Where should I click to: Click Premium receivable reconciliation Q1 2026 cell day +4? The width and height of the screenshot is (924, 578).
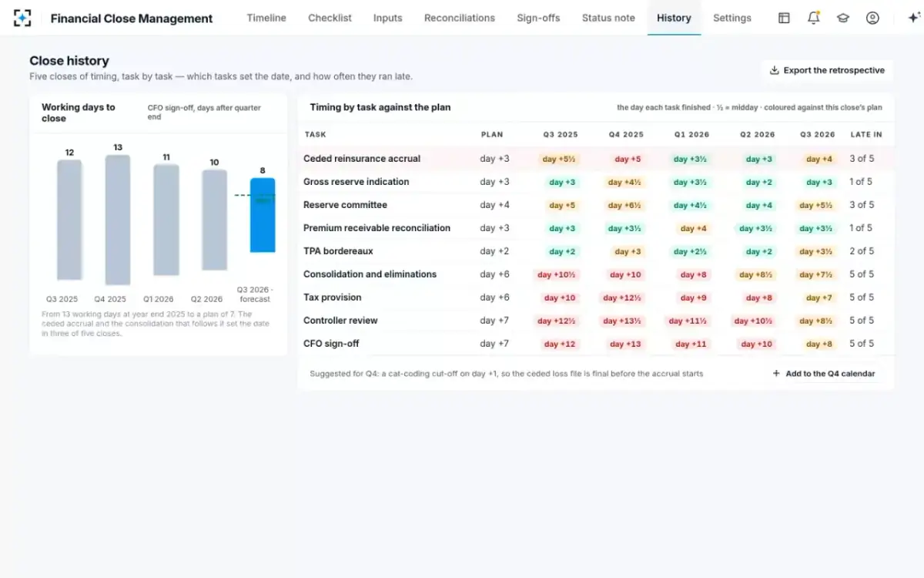click(693, 229)
